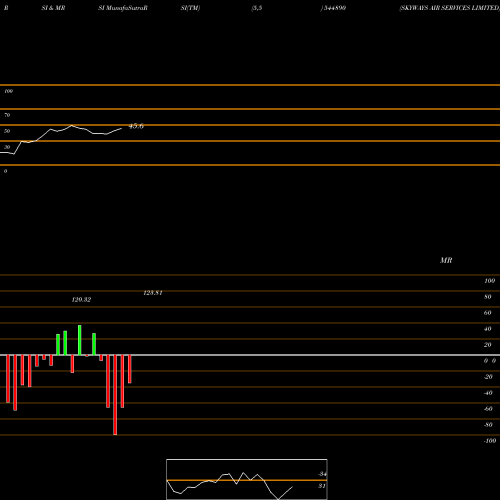Click the 30 level label on RSI scale
The height and width of the screenshot is (500, 500).
[x=7, y=147]
